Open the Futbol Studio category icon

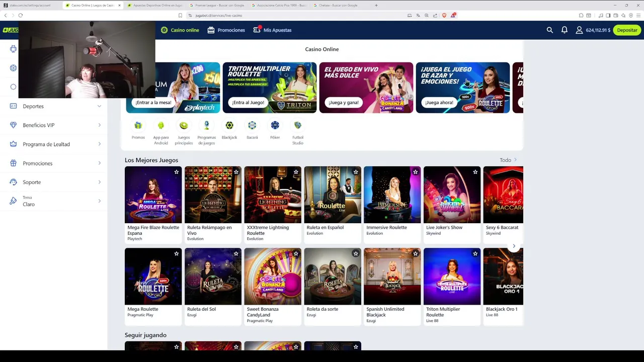[298, 125]
